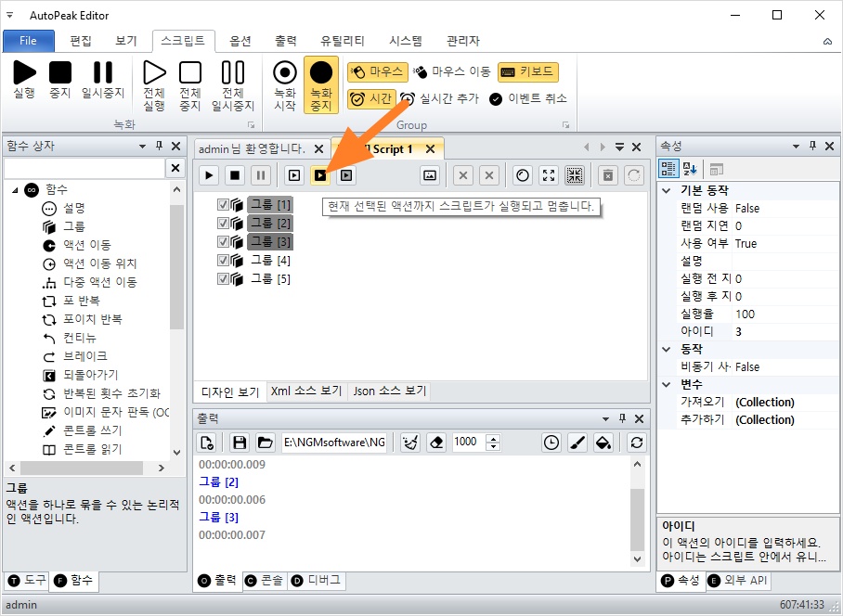Click save icon in output toolbar

pyautogui.click(x=240, y=443)
